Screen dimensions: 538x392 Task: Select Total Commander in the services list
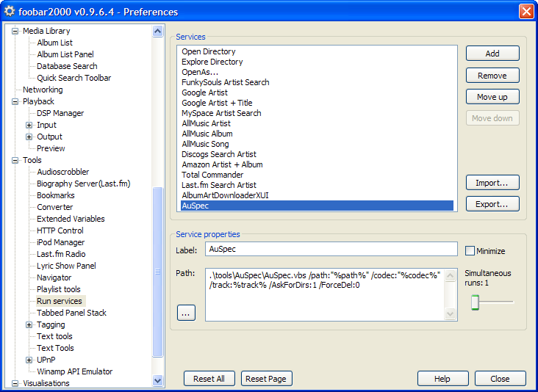point(212,175)
